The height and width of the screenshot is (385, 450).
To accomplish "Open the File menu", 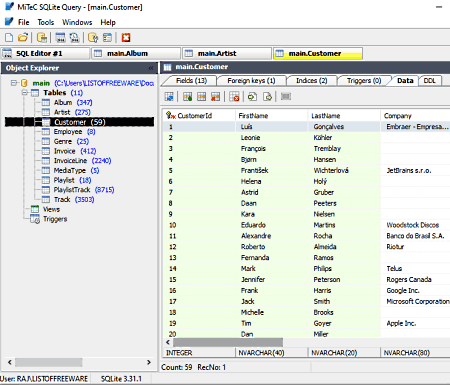I will (x=23, y=22).
